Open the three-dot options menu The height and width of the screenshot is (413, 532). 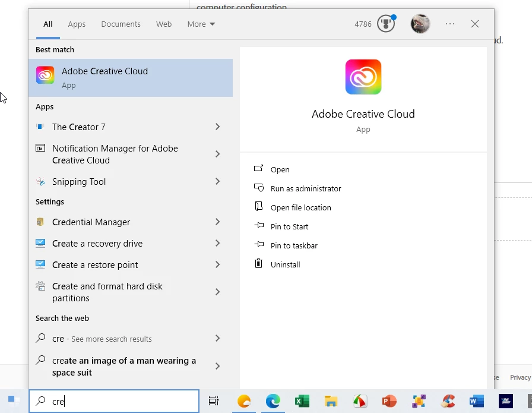pos(450,24)
